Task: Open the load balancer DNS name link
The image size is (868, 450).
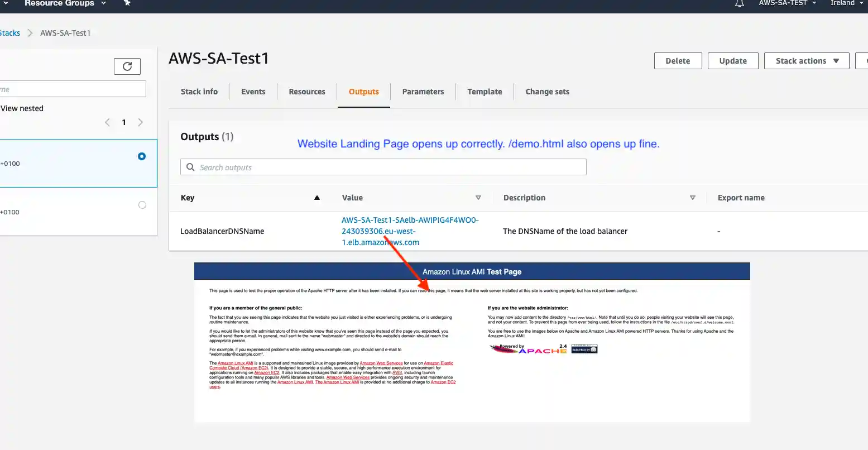Action: 410,231
